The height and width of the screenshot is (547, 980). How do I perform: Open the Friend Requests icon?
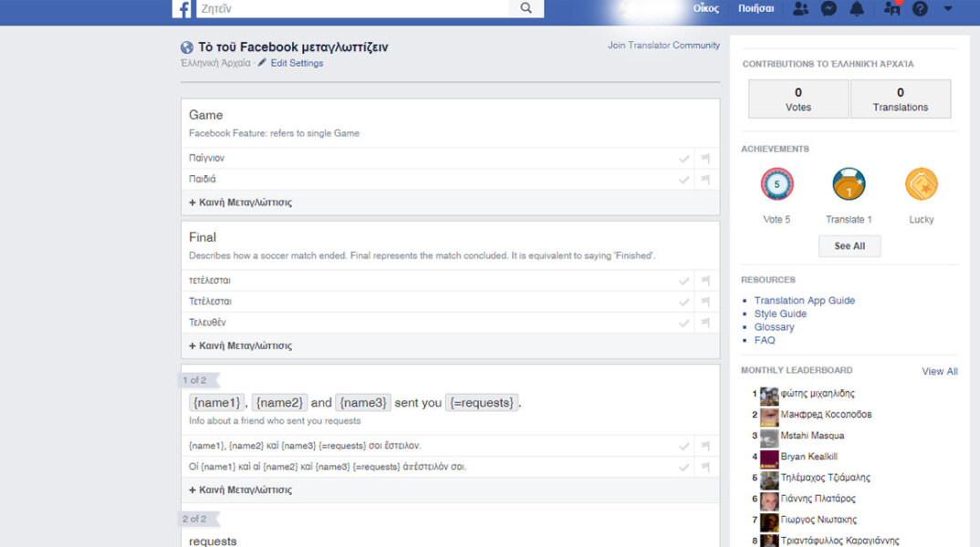point(800,9)
